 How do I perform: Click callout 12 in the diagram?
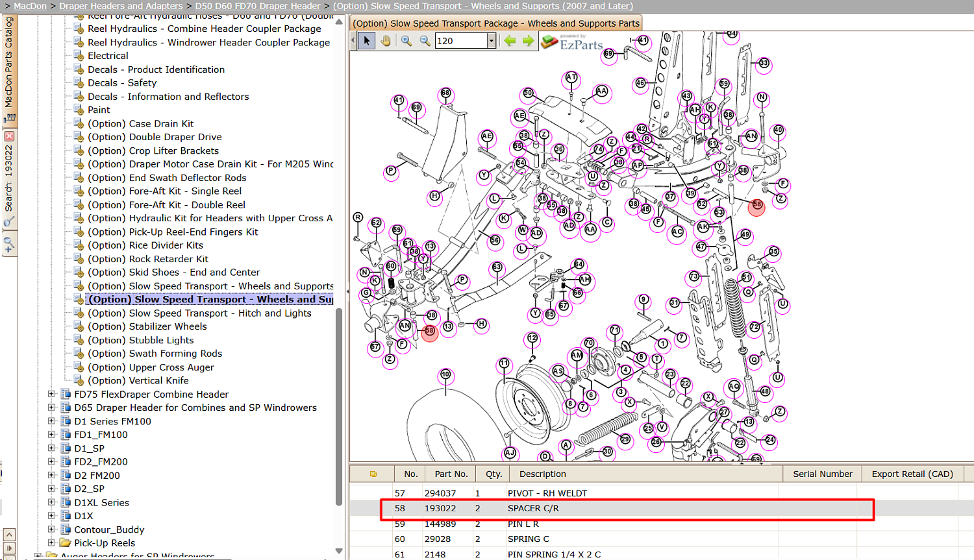(x=532, y=338)
